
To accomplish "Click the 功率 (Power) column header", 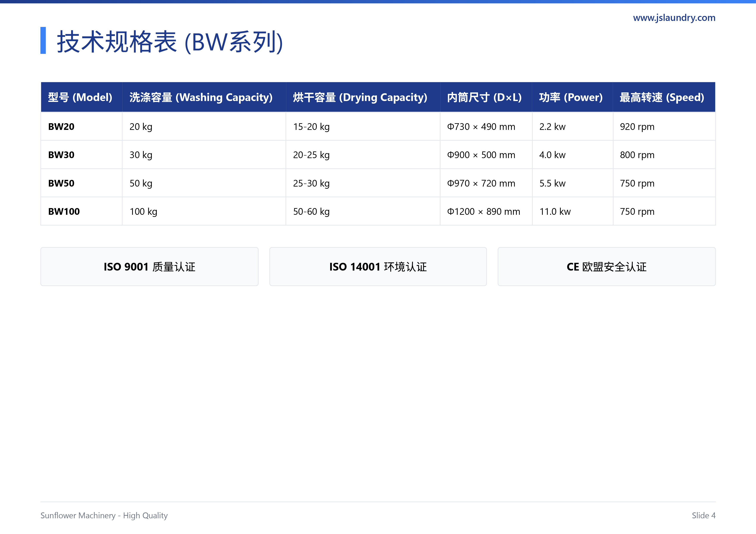I will click(572, 97).
